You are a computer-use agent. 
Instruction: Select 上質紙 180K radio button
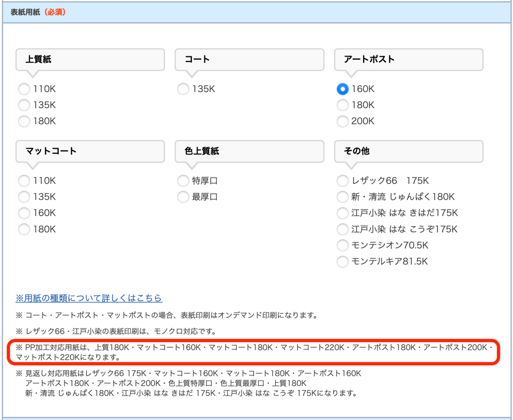(x=24, y=121)
